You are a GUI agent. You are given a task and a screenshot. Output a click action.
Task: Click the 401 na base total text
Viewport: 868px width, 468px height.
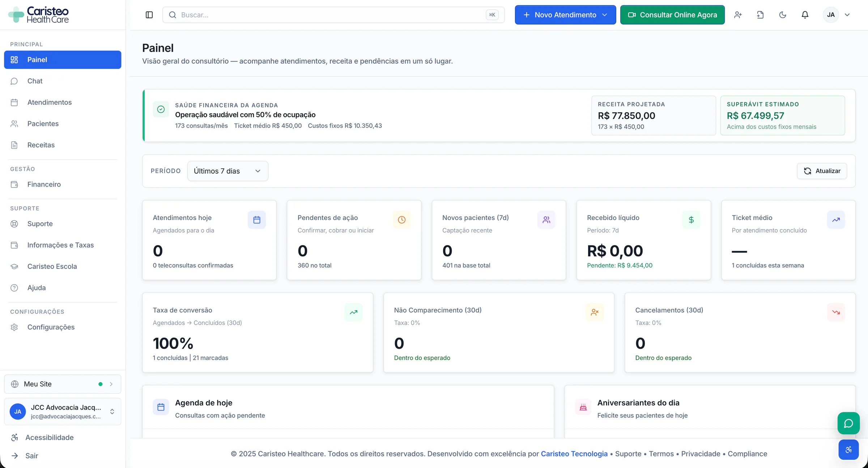pos(466,266)
